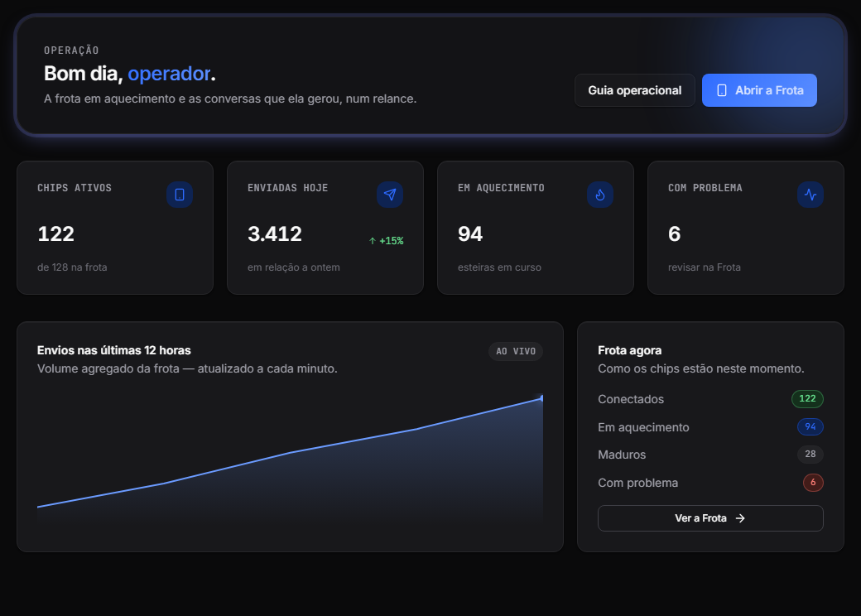
Task: Click the Abrir a Frota button
Action: [x=759, y=90]
